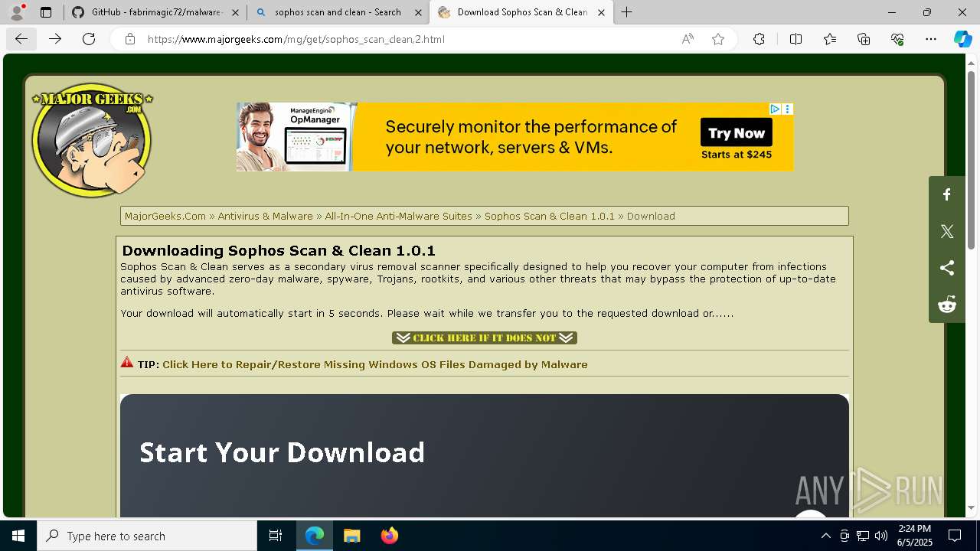980x551 pixels.
Task: Click the taskbar search box
Action: click(x=147, y=536)
